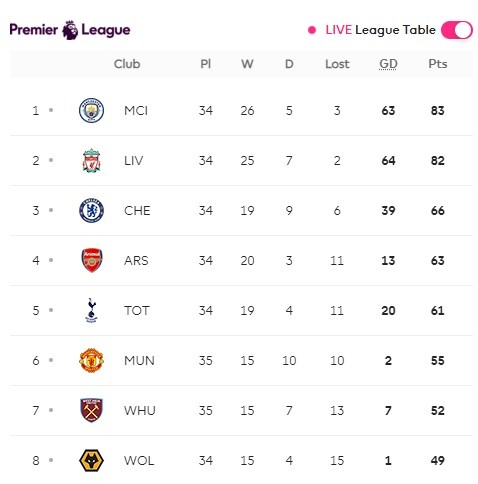Open the MCI club link
This screenshot has height=484, width=478.
pos(136,110)
